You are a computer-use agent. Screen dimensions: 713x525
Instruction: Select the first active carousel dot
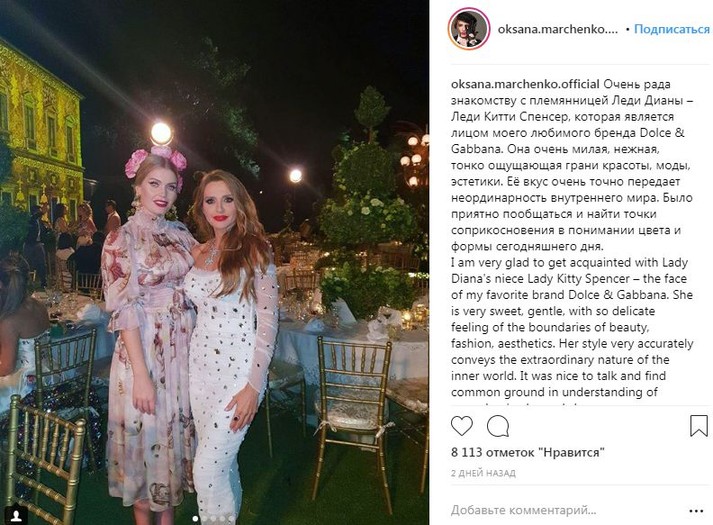196,518
